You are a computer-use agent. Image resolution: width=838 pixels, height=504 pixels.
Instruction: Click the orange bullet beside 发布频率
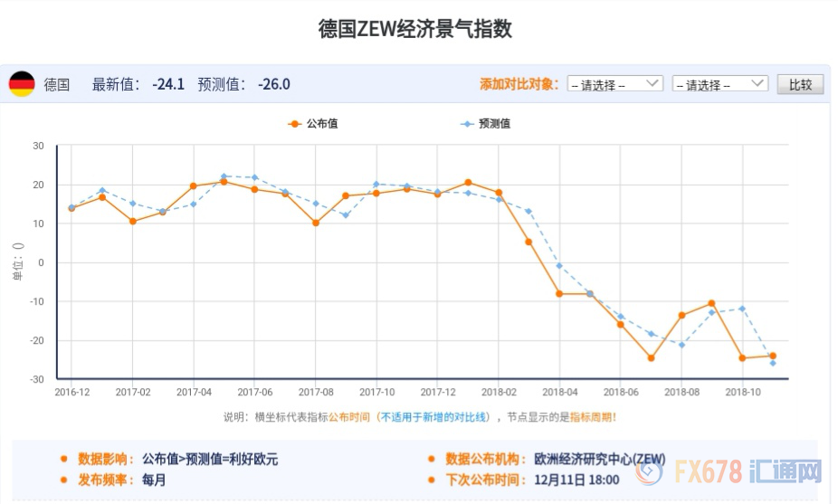(62, 480)
